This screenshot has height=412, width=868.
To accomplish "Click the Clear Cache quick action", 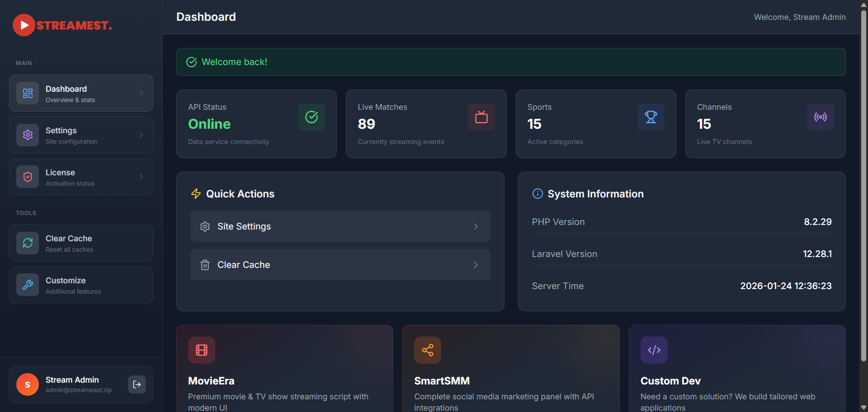I will pos(340,265).
